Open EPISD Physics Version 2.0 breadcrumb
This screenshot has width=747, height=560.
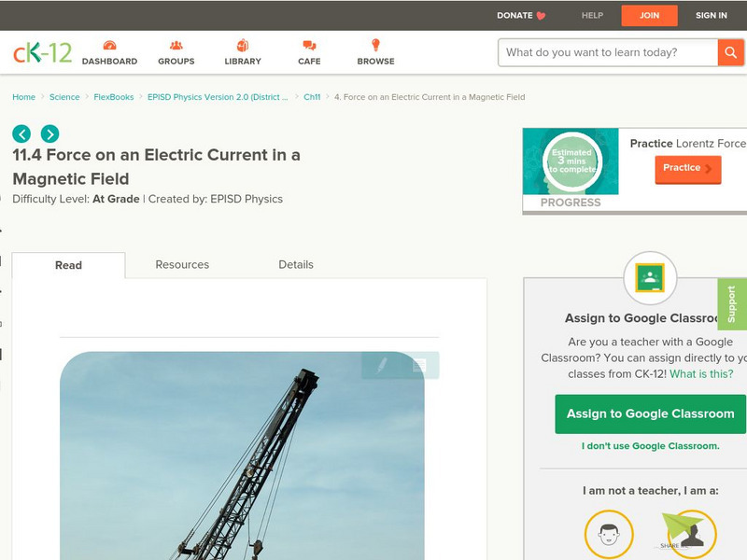tap(218, 97)
